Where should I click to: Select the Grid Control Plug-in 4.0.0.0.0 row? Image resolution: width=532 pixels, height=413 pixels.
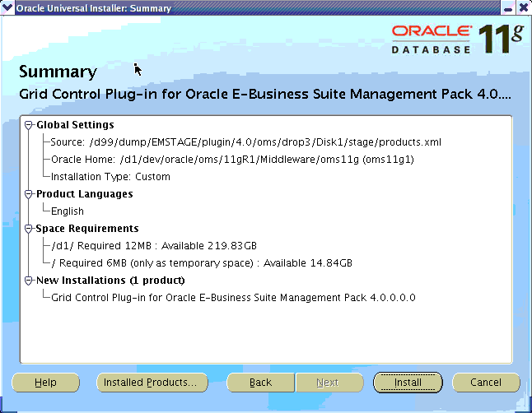(233, 298)
